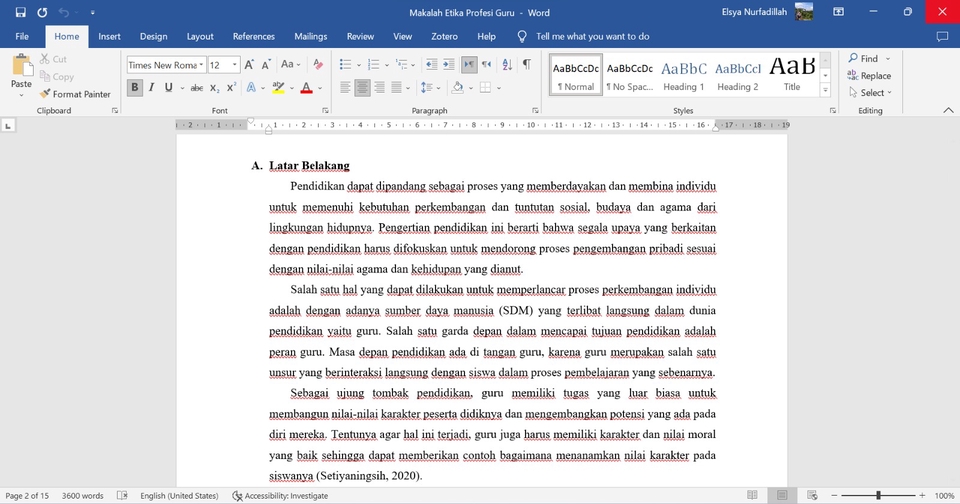Increase the paragraph indent
The width and height of the screenshot is (960, 504).
[x=449, y=64]
